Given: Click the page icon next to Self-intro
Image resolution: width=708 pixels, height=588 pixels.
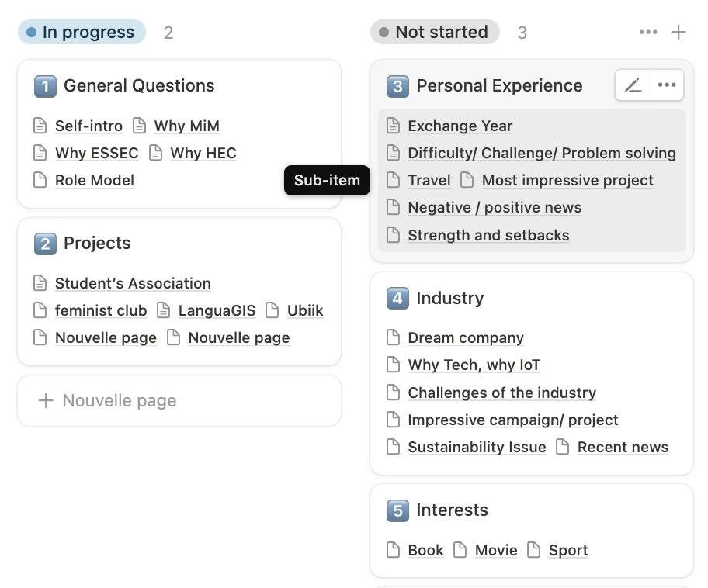Looking at the screenshot, I should click(40, 126).
